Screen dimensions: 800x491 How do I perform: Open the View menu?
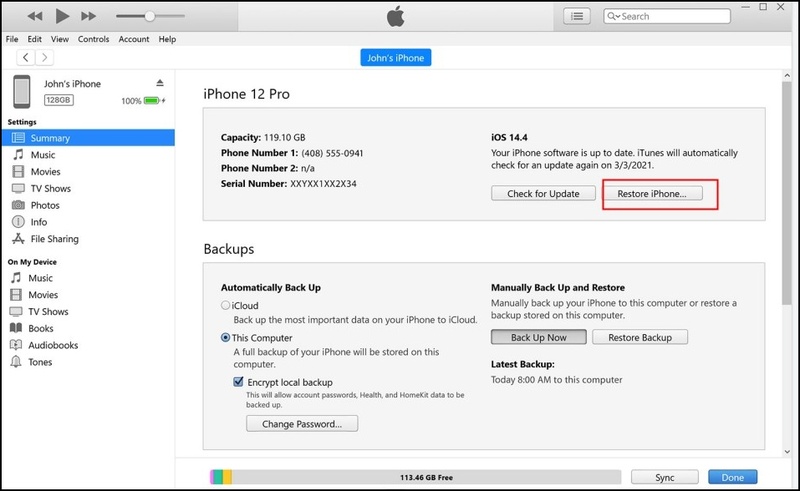(60, 39)
